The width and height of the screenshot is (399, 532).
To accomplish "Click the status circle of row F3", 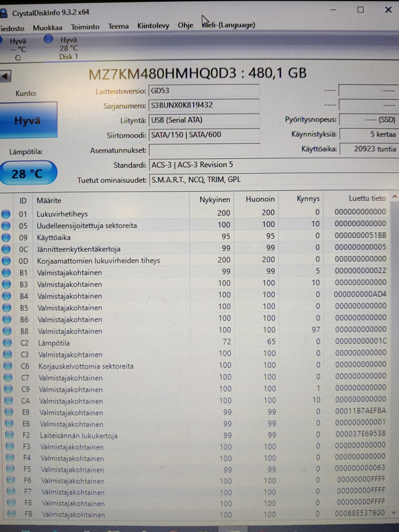I will coord(10,447).
